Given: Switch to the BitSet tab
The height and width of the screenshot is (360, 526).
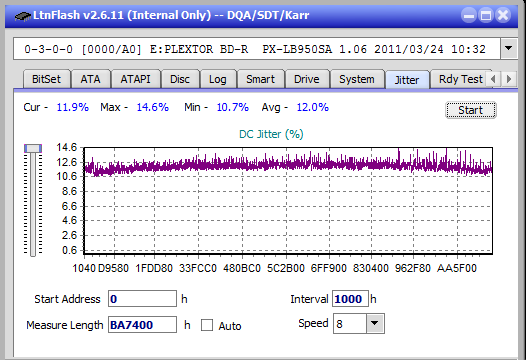Looking at the screenshot, I should coord(46,79).
